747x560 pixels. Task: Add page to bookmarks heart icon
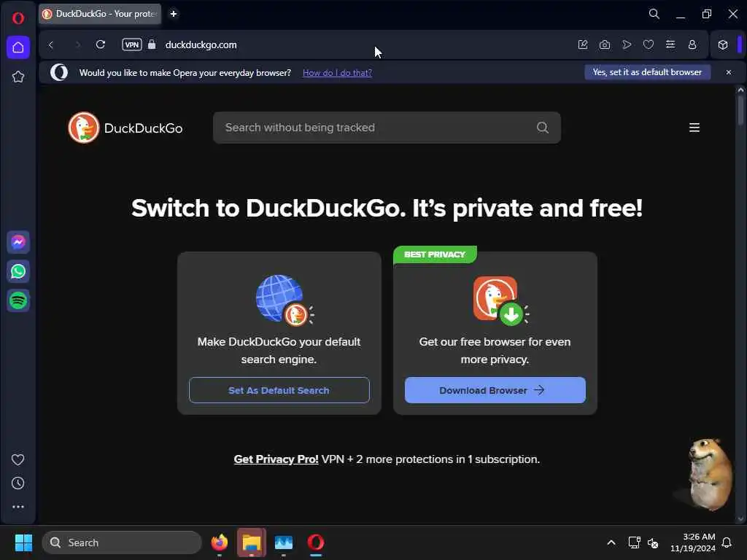click(x=649, y=44)
